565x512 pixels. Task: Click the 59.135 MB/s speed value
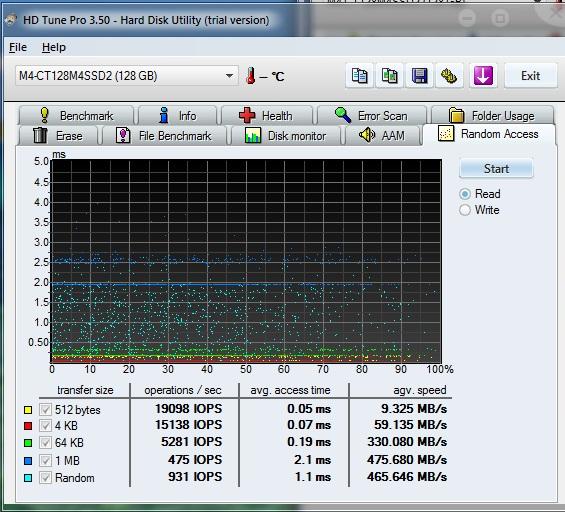tap(410, 424)
